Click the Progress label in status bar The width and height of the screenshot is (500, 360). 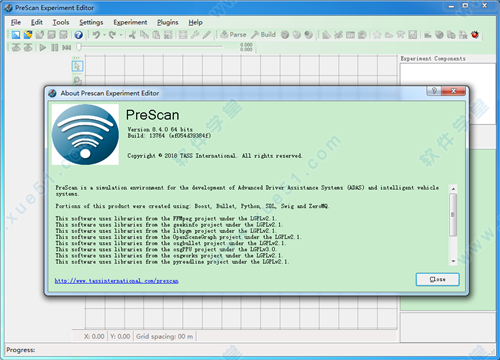coord(21,350)
